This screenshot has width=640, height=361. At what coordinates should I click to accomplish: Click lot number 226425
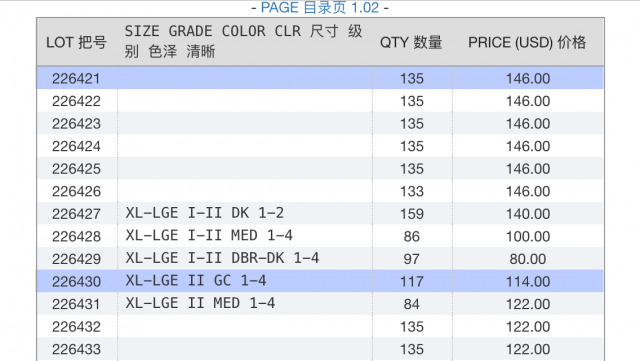pos(76,169)
